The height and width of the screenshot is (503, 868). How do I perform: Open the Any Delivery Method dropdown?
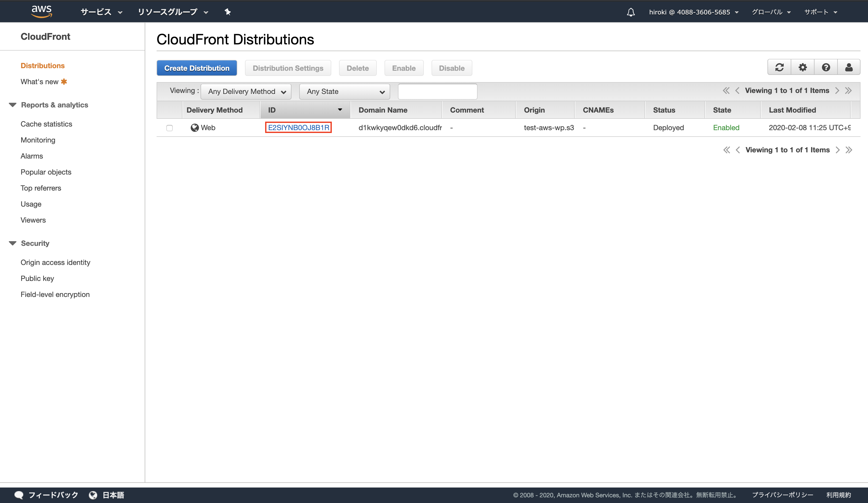(x=246, y=92)
